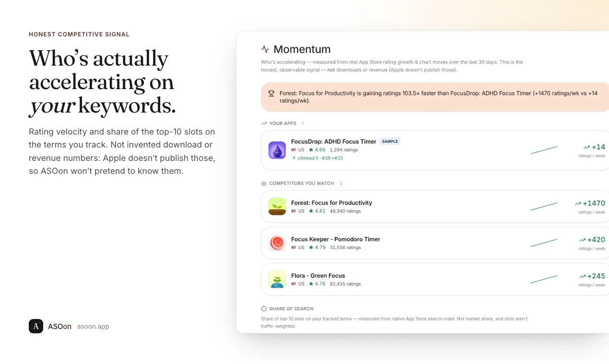Click the Focus Keeper sparkline trend chart

pyautogui.click(x=544, y=243)
